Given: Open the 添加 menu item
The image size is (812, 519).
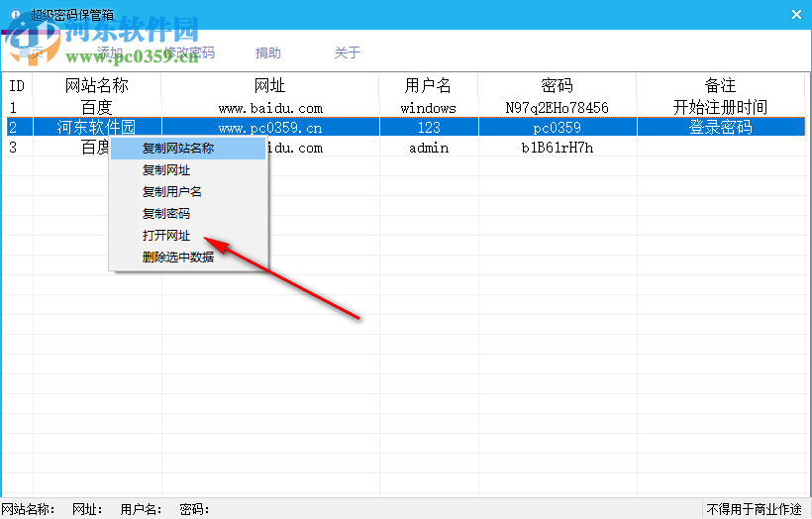Looking at the screenshot, I should [110, 52].
